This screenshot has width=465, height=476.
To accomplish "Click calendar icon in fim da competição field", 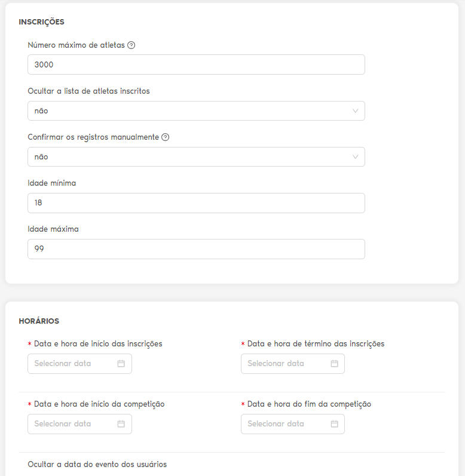I will 334,424.
